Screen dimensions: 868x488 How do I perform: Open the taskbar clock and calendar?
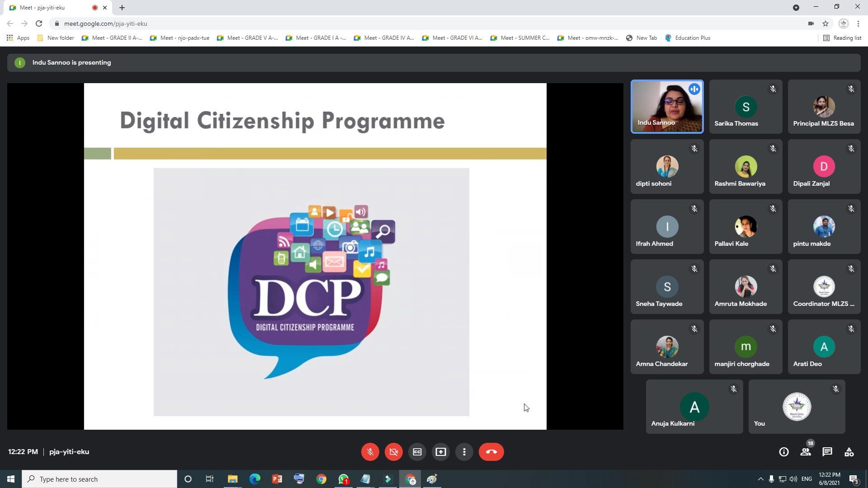(x=830, y=479)
